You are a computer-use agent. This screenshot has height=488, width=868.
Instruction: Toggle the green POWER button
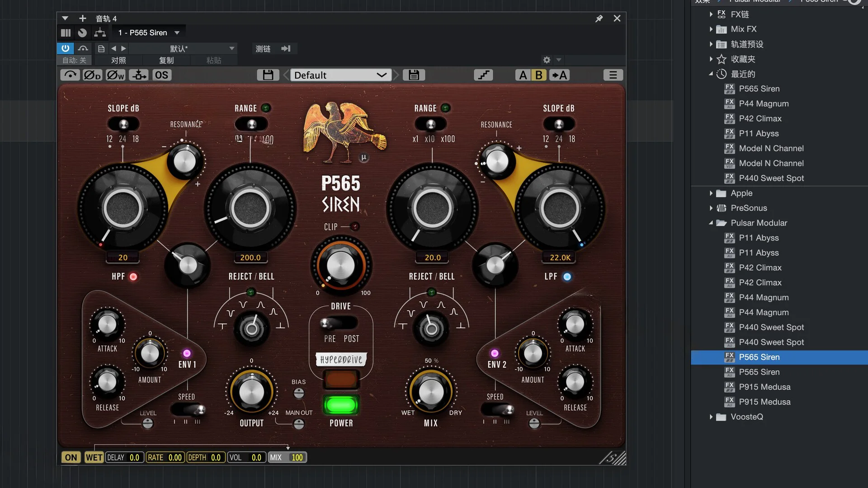click(x=341, y=405)
